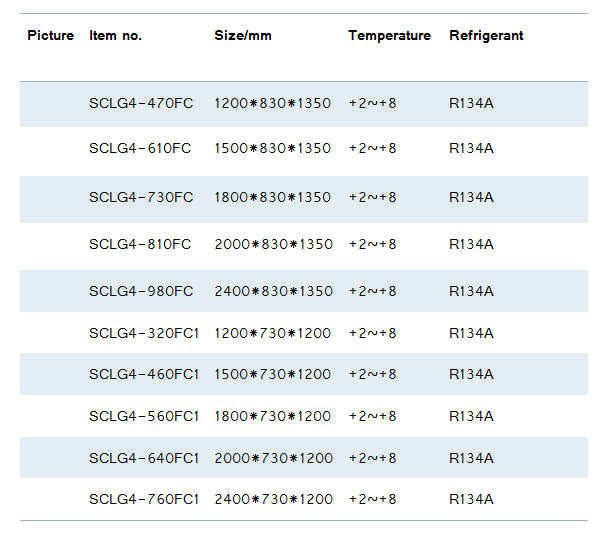
Task: Choose item SCLG4-980FC
Action: [141, 291]
